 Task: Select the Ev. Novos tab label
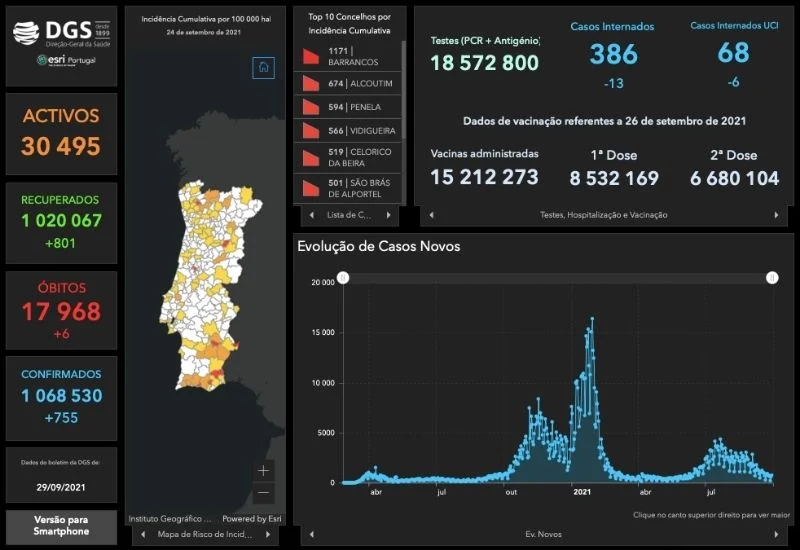pyautogui.click(x=543, y=534)
